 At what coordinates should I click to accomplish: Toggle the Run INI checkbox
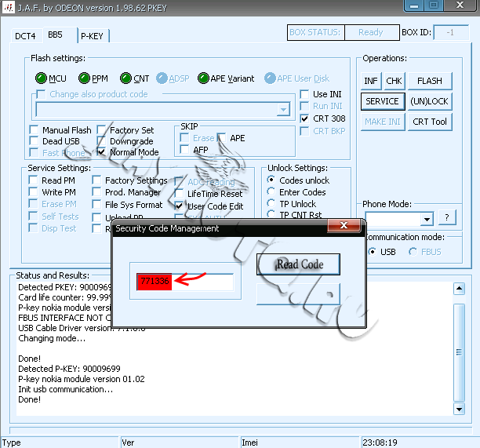tap(304, 106)
